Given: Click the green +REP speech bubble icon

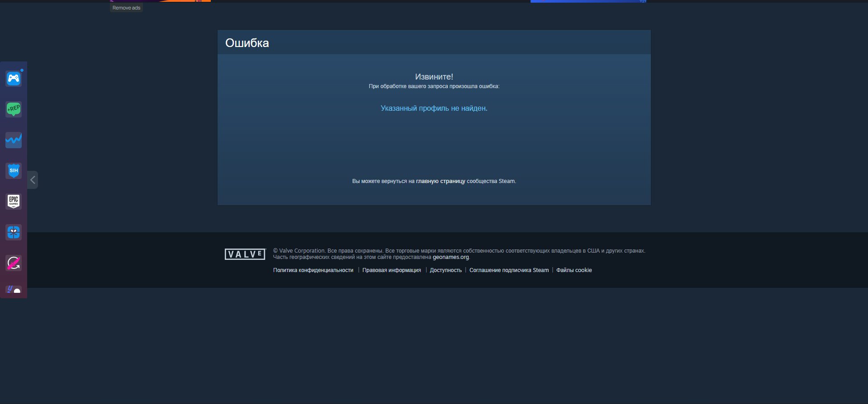Looking at the screenshot, I should point(14,109).
